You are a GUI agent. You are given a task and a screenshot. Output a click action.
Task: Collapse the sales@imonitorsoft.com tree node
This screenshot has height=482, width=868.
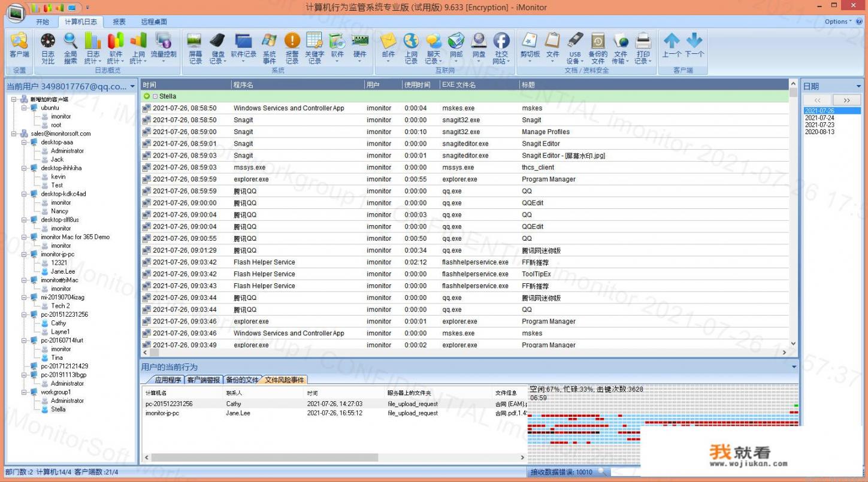pyautogui.click(x=14, y=134)
